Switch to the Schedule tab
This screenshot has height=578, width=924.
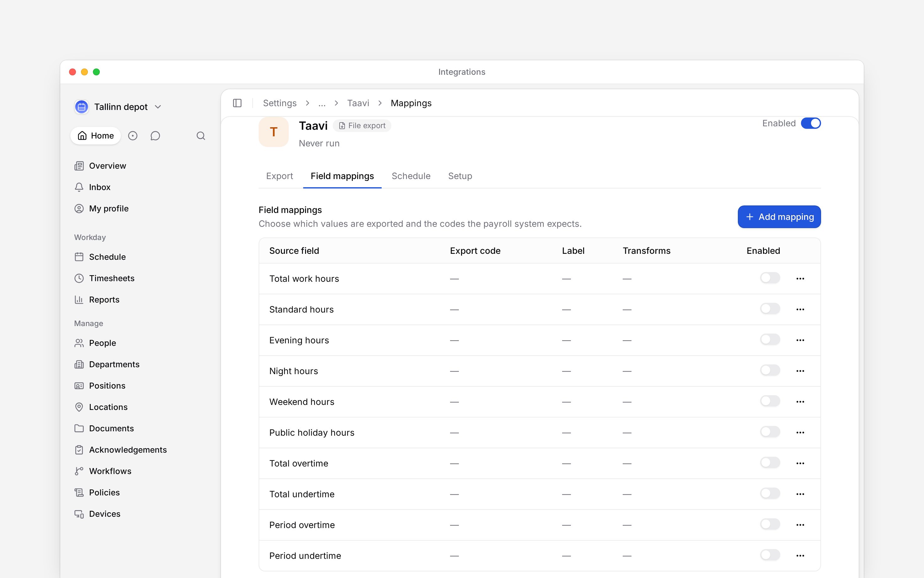(411, 176)
